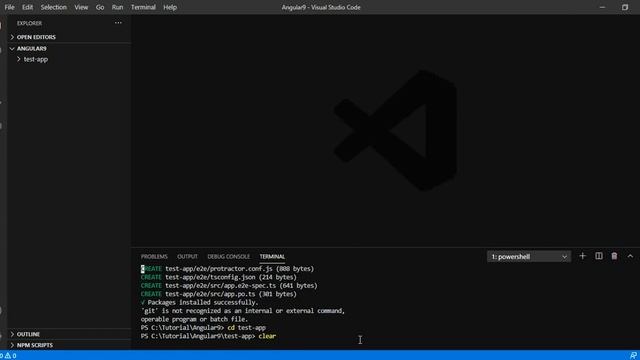Split the terminal

pos(598,256)
